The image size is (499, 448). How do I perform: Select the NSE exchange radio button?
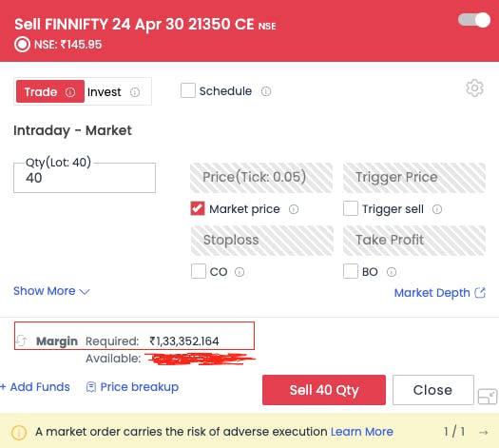(x=22, y=45)
